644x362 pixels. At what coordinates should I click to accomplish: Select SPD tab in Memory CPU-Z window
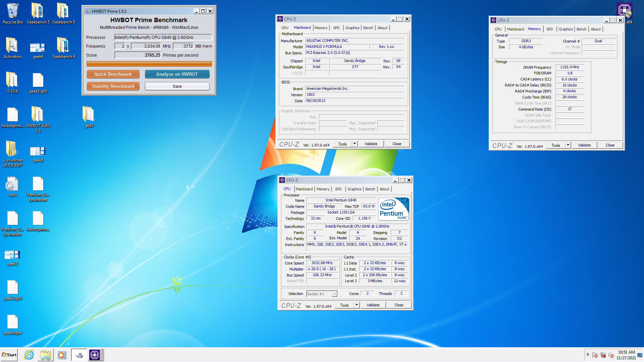click(549, 29)
